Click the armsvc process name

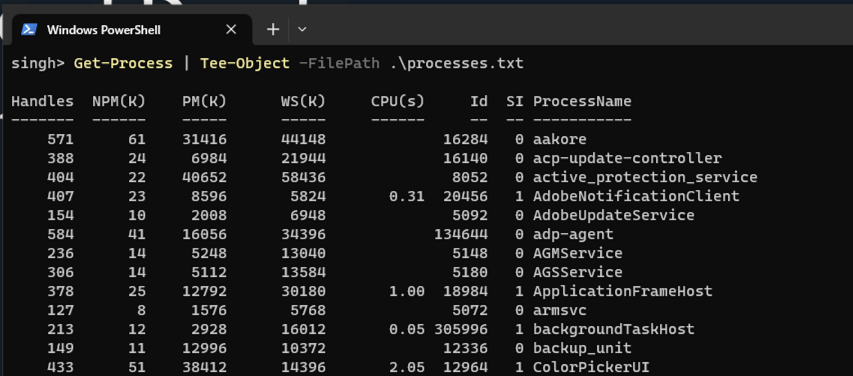pyautogui.click(x=560, y=310)
